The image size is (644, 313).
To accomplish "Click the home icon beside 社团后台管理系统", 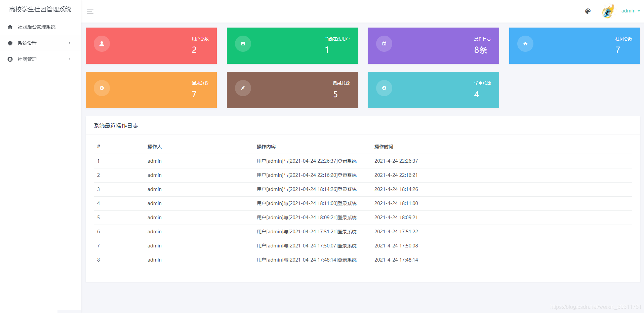I will (10, 27).
